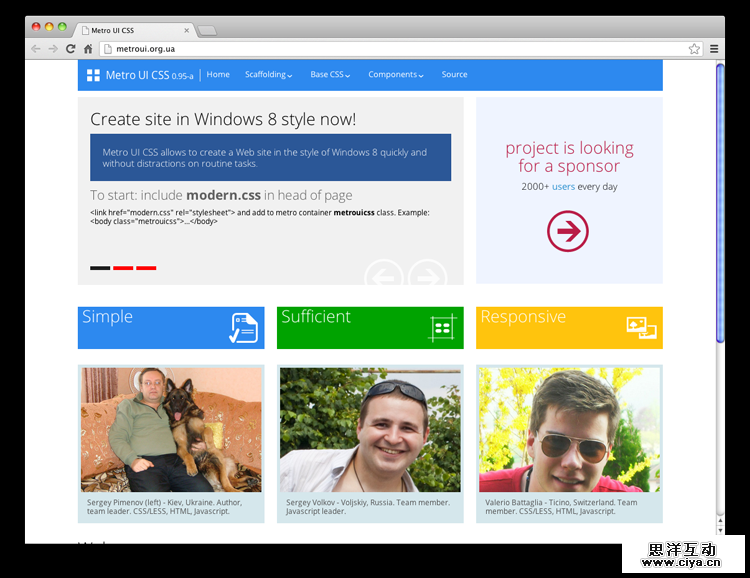Open the Components dropdown menu
The image size is (750, 578).
[x=395, y=75]
